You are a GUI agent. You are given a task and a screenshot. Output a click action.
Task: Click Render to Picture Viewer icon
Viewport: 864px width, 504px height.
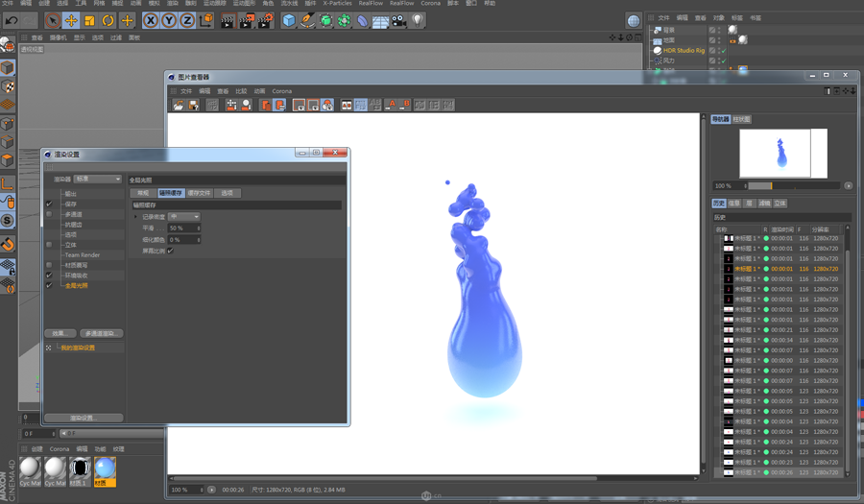247,21
